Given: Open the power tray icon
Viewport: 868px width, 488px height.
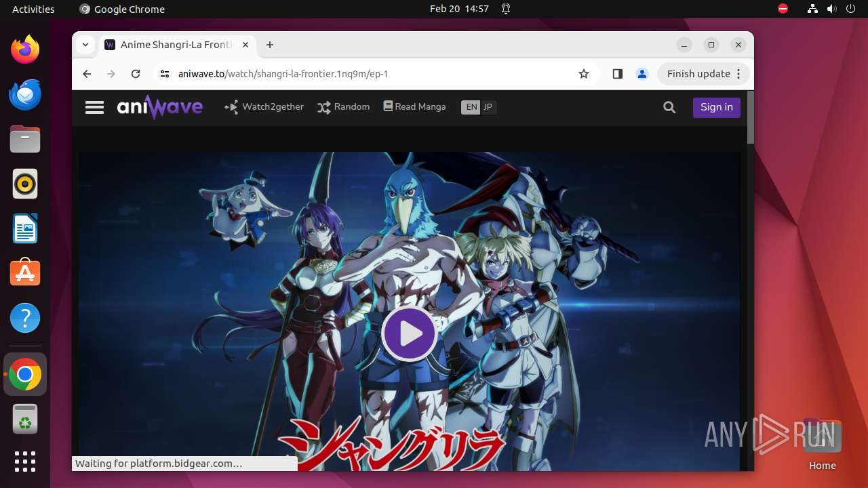Looking at the screenshot, I should pyautogui.click(x=850, y=9).
